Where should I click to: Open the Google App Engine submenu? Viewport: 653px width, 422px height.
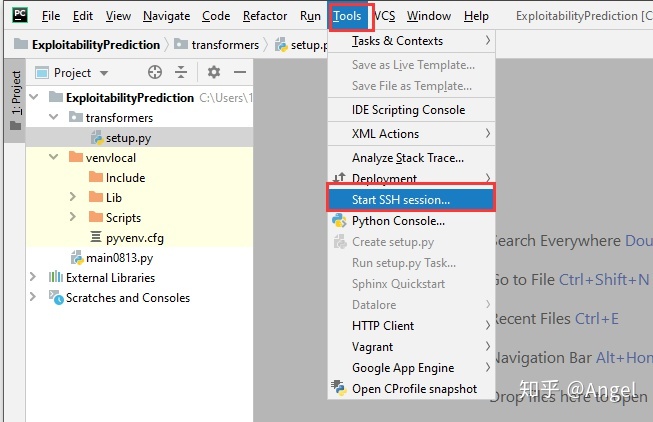pyautogui.click(x=411, y=367)
